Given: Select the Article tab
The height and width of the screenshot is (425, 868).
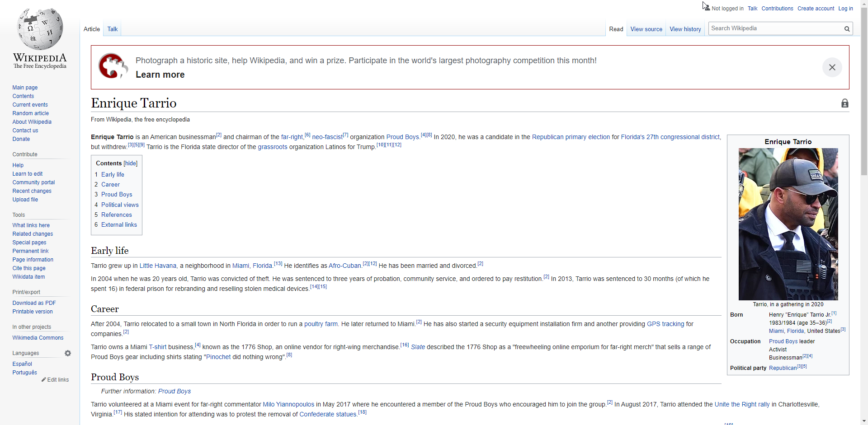Looking at the screenshot, I should click(x=92, y=29).
